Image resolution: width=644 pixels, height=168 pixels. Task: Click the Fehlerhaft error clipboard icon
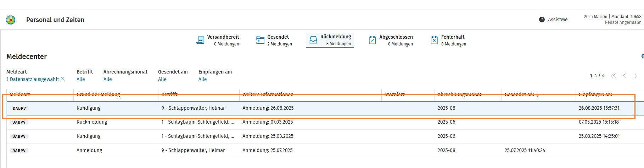434,40
